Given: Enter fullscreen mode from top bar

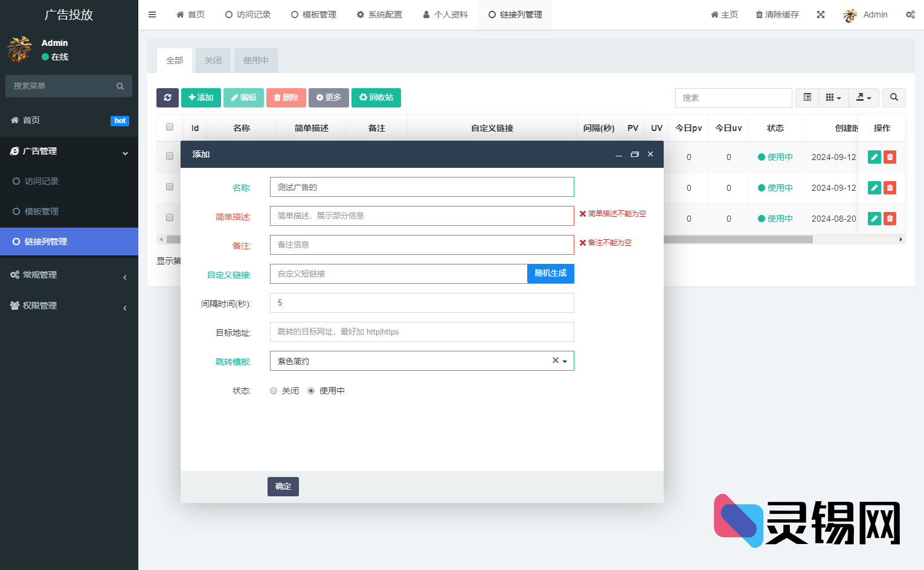Looking at the screenshot, I should [x=820, y=14].
